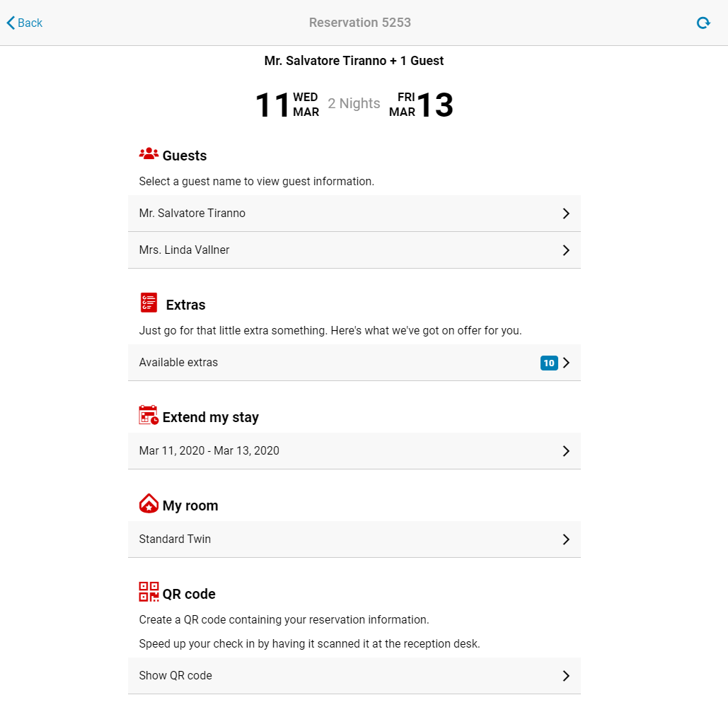Viewport: 728px width, 707px height.
Task: Click the refresh icon in header
Action: click(x=703, y=23)
